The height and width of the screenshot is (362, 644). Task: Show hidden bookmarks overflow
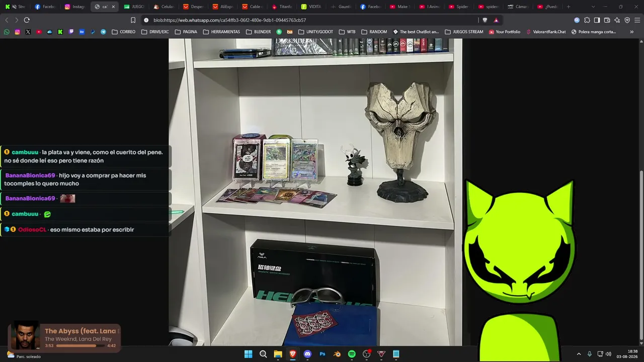tap(632, 32)
